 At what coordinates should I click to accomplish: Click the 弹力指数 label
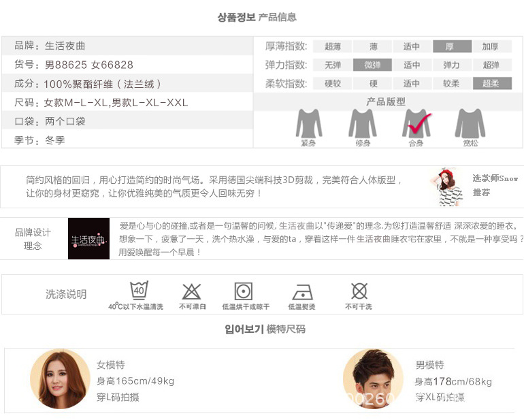[286, 65]
